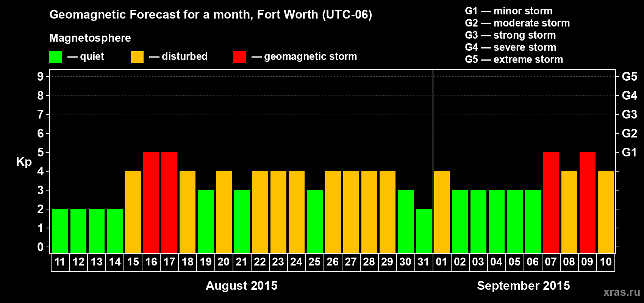Click the orange bar for August 20
This screenshot has width=644, height=303.
[224, 212]
